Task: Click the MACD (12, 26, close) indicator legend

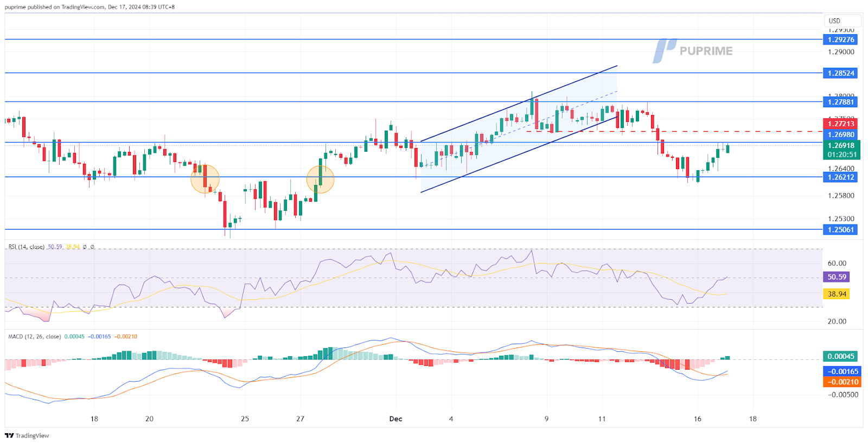Action: tap(35, 336)
